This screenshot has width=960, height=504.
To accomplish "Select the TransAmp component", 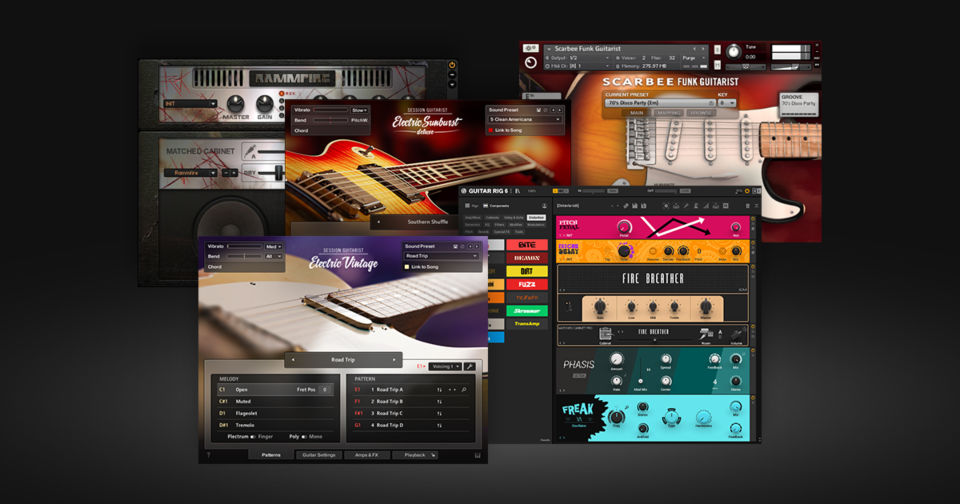I will tap(526, 324).
